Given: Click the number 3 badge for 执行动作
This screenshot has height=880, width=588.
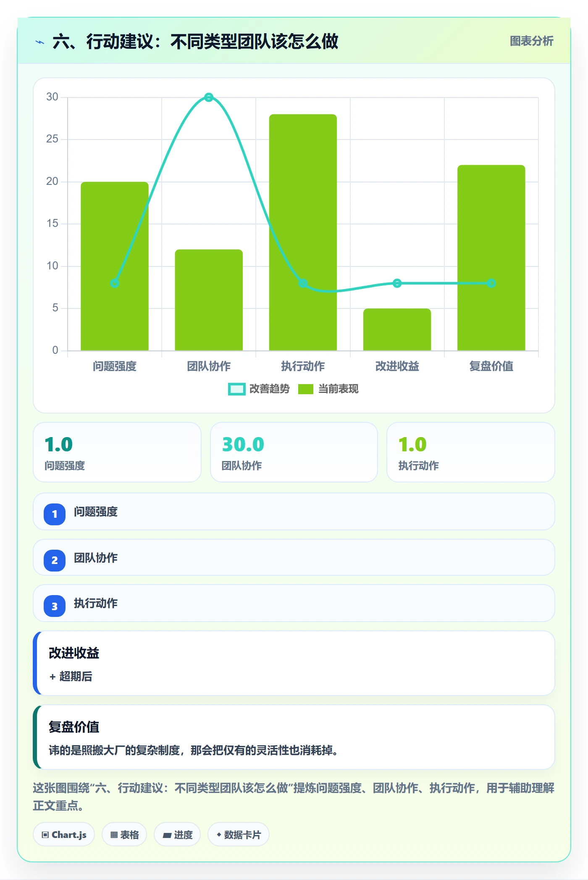Looking at the screenshot, I should [x=55, y=606].
